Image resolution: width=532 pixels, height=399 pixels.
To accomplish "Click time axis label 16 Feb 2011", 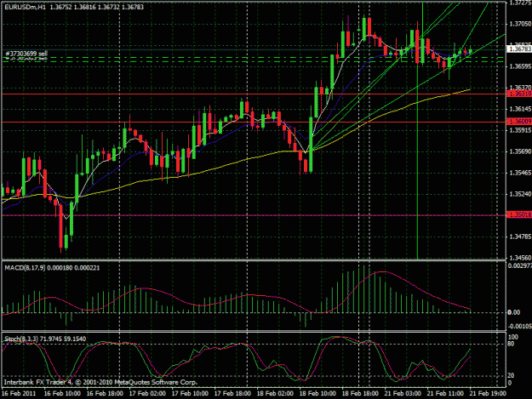I will click(x=19, y=394).
